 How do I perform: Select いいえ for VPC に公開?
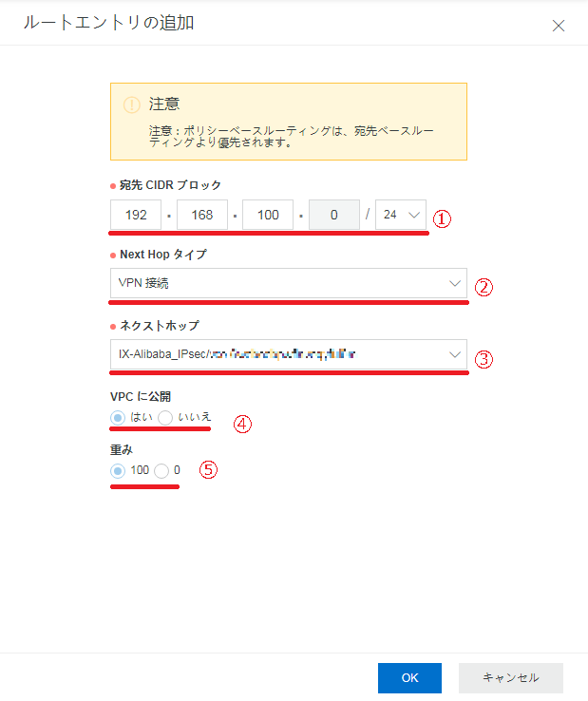click(x=165, y=417)
